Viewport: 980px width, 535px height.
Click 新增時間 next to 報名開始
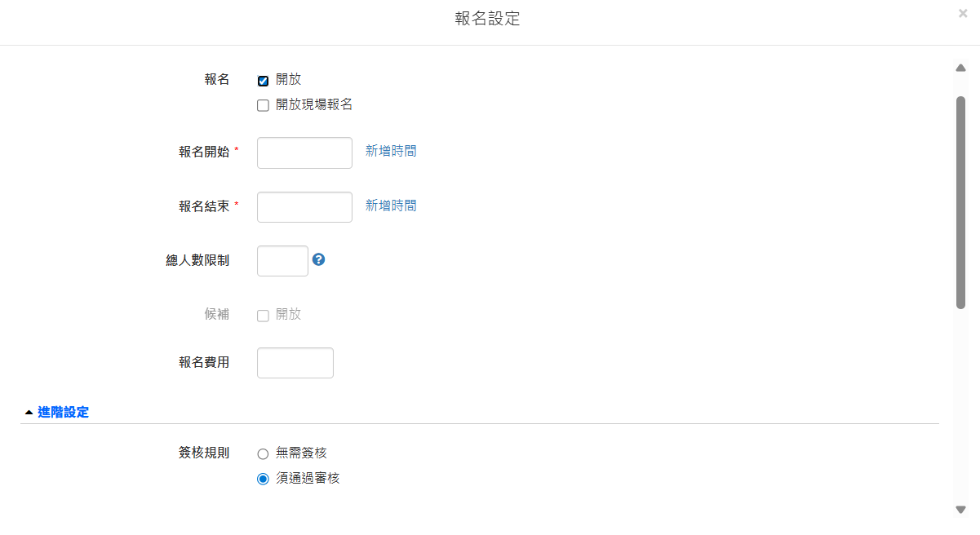[391, 151]
